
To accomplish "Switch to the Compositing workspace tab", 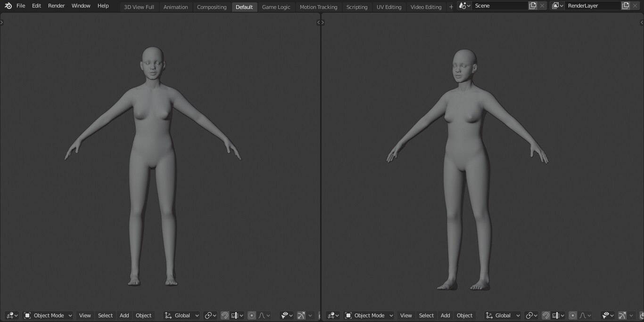I will tap(212, 7).
